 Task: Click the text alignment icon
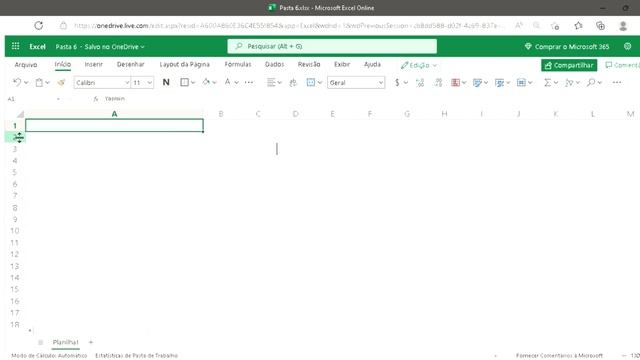(x=271, y=82)
